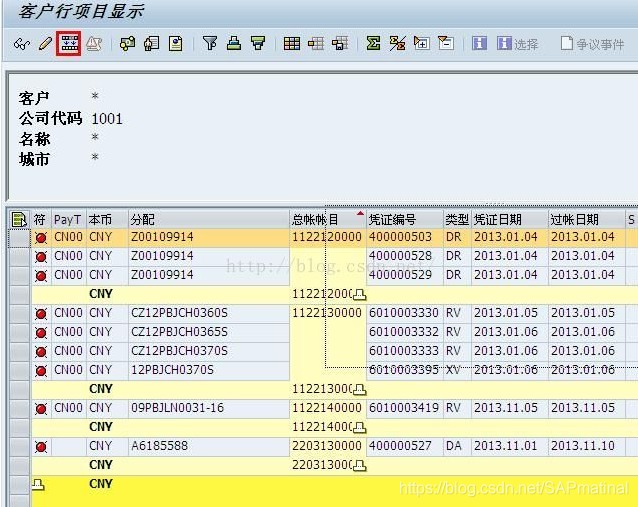Click the PayT column header
The width and height of the screenshot is (638, 507).
[68, 220]
